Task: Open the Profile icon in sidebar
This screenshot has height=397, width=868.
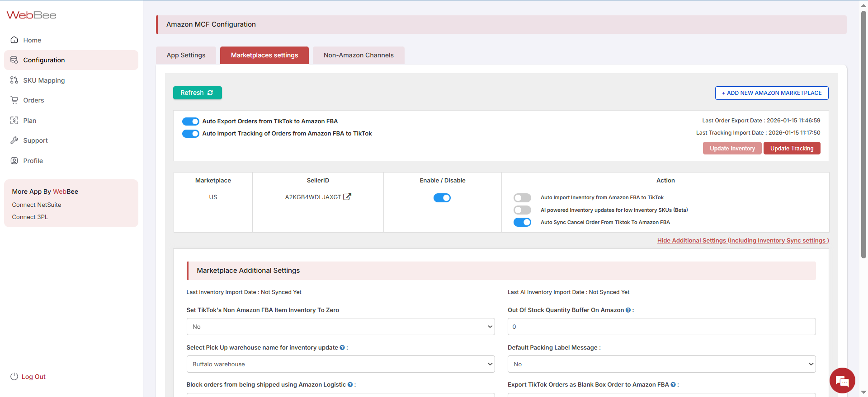Action: click(14, 161)
